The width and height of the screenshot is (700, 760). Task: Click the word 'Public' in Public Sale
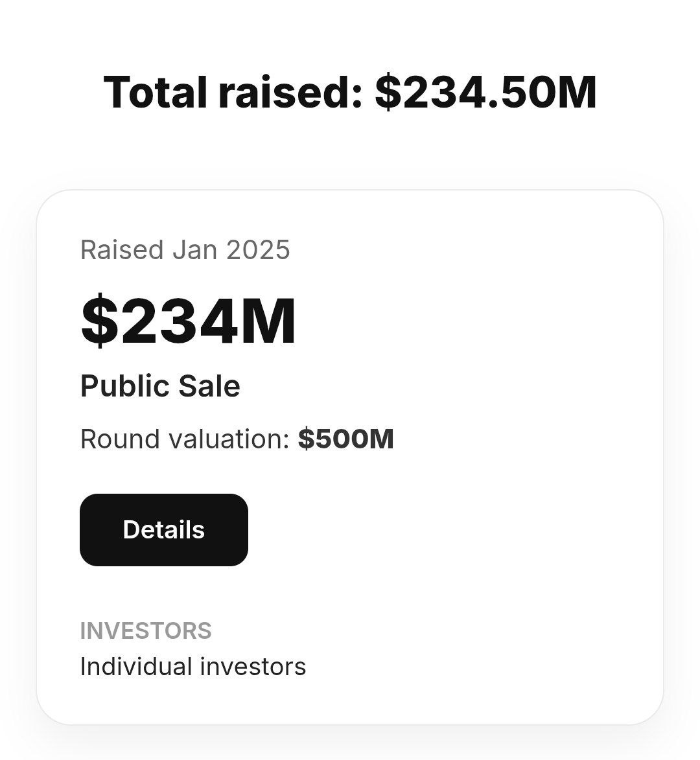tap(125, 386)
